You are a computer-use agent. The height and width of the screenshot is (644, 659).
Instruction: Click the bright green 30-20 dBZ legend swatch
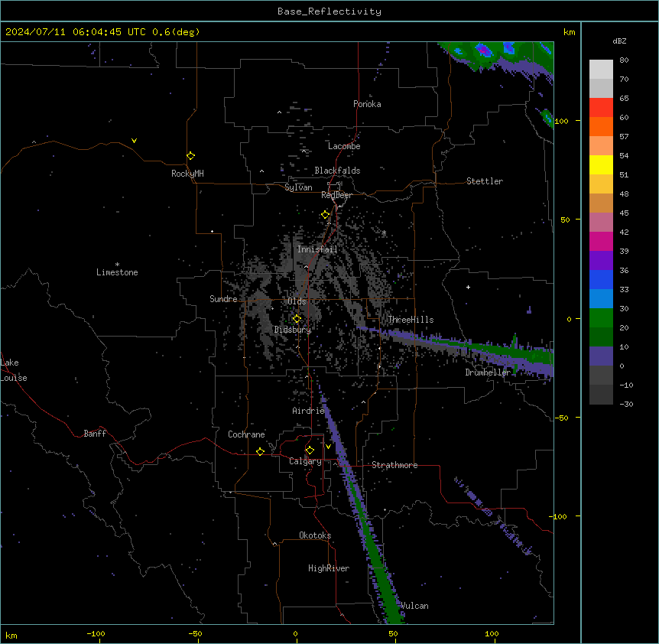[x=601, y=318]
